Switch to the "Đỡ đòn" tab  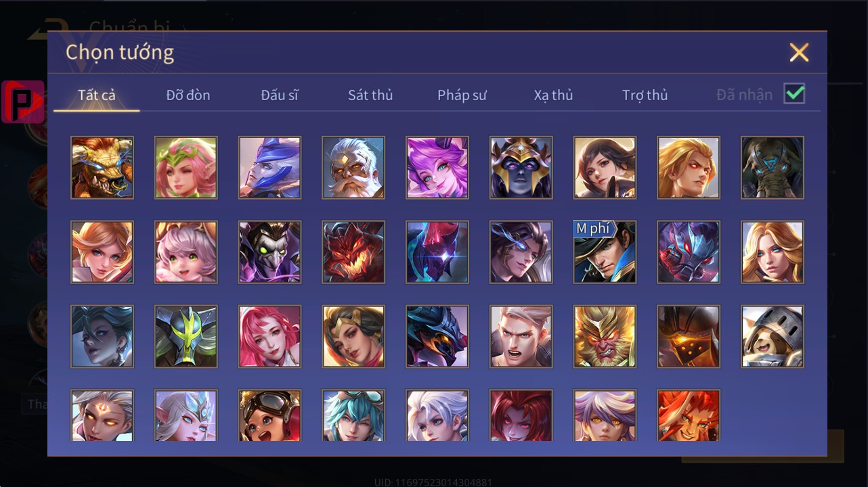[x=188, y=95]
